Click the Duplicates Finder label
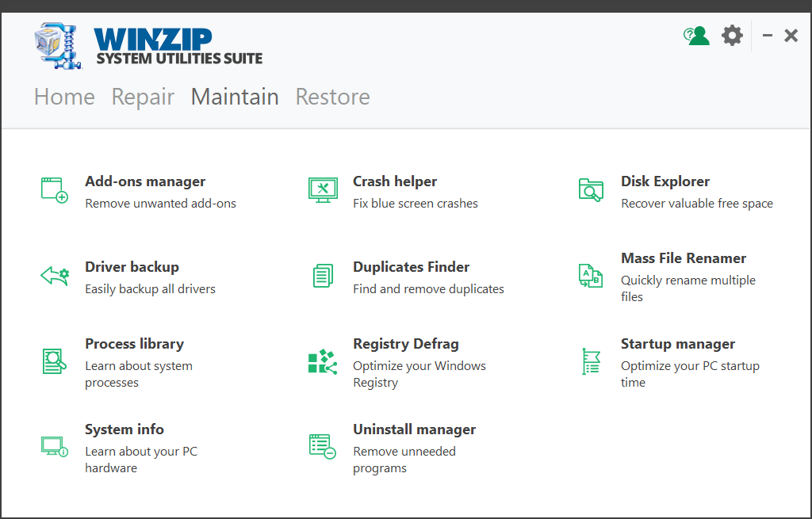The image size is (812, 519). [x=411, y=266]
